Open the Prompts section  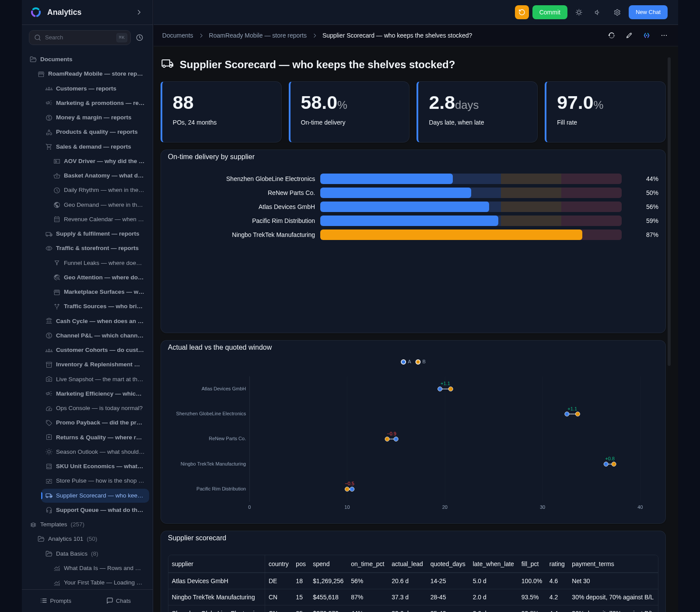(x=56, y=601)
